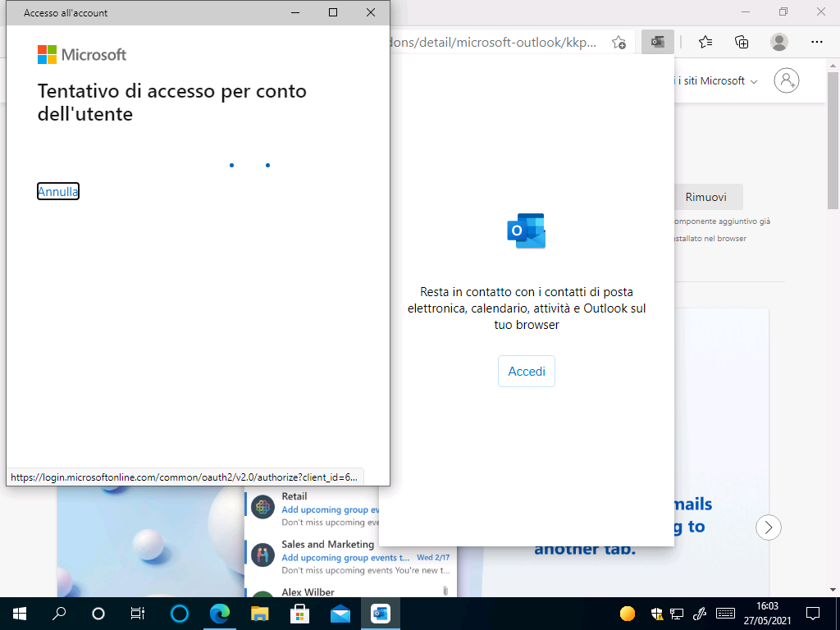Click the Annulla link in sign-in dialog
This screenshot has width=840, height=630.
pos(58,191)
